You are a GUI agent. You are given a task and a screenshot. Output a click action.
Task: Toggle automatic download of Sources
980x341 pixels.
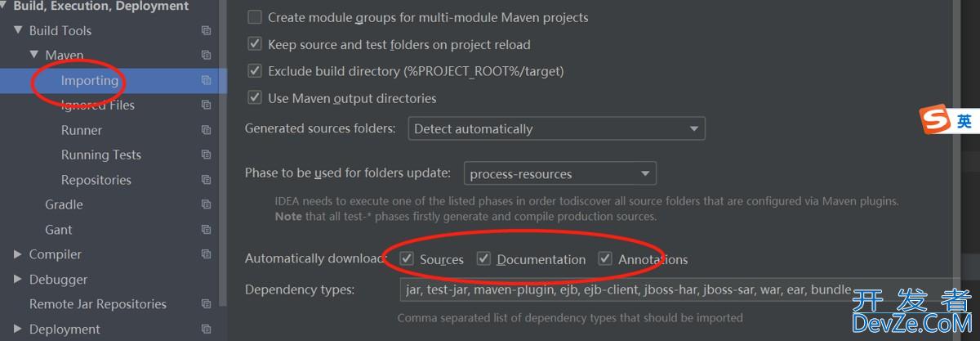407,259
